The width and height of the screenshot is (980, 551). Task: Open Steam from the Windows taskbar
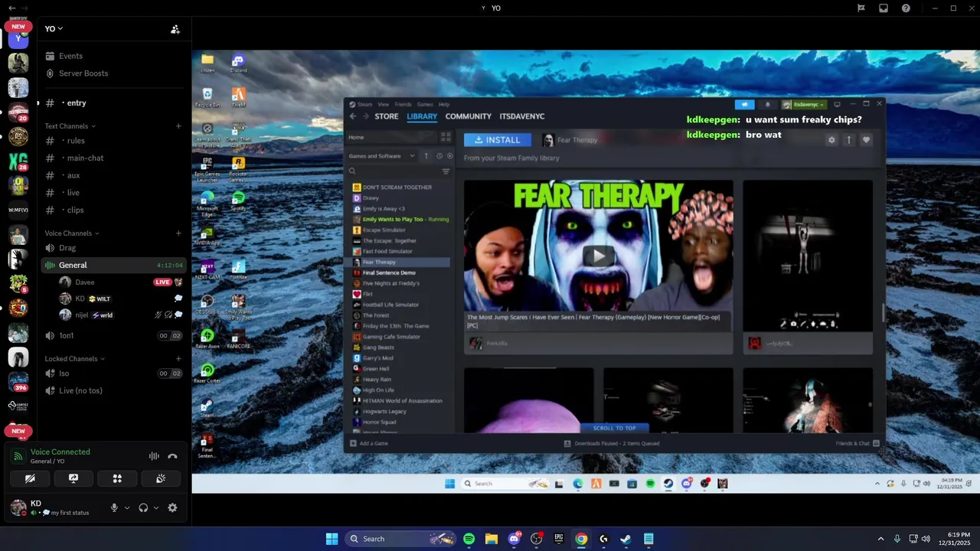(626, 539)
